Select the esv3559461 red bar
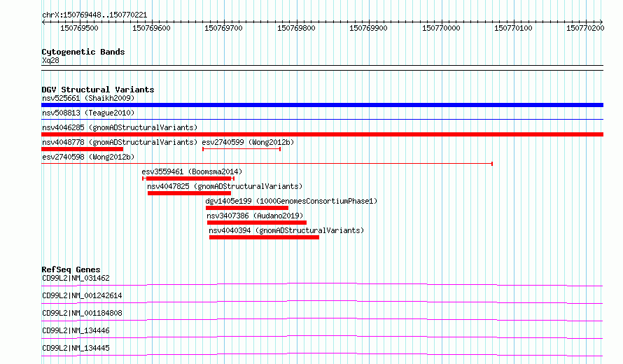 click(x=188, y=178)
